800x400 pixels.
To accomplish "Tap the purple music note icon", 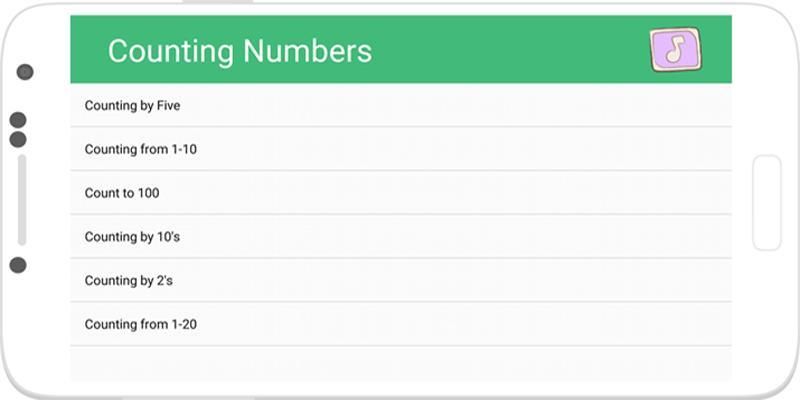I will point(675,49).
